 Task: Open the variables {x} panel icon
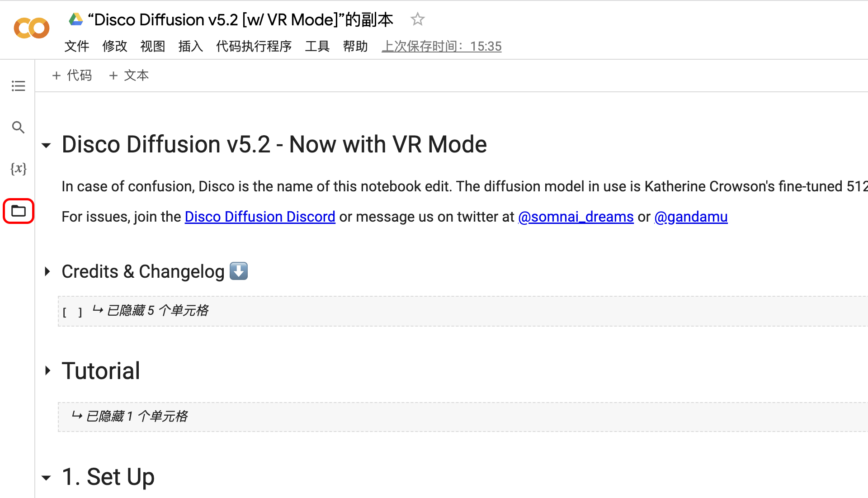(18, 169)
